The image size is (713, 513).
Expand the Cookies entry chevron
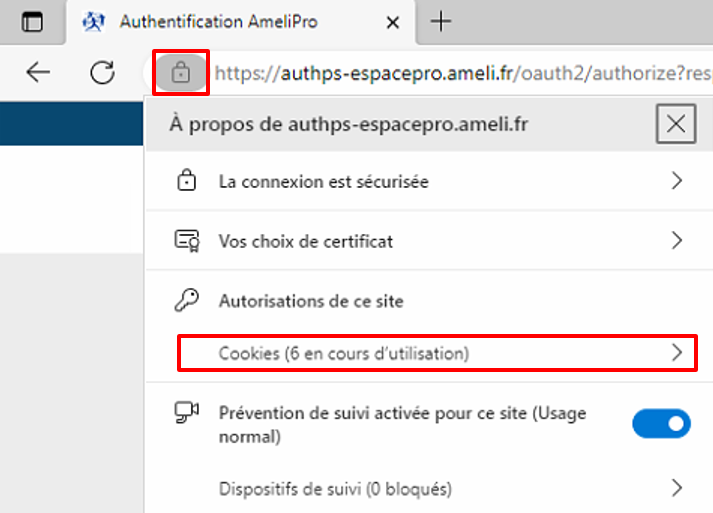pyautogui.click(x=677, y=352)
